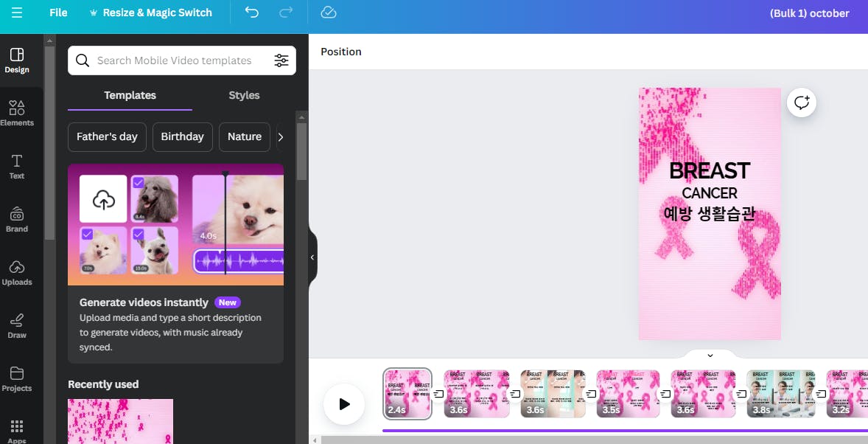Viewport: 868px width, 444px height.
Task: Open the recently used pink ribbon template
Action: click(x=120, y=421)
